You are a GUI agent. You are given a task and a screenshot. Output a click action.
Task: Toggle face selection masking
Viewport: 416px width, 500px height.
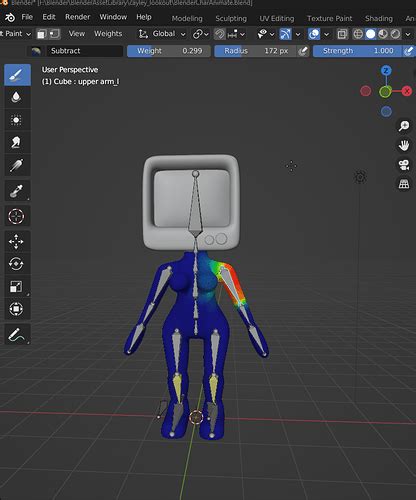(41, 34)
